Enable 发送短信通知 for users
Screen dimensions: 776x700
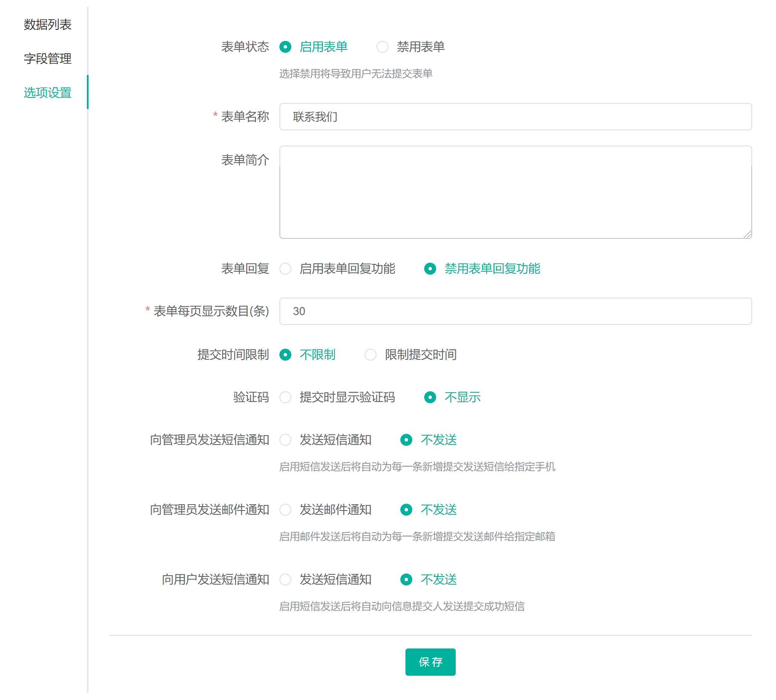(285, 580)
